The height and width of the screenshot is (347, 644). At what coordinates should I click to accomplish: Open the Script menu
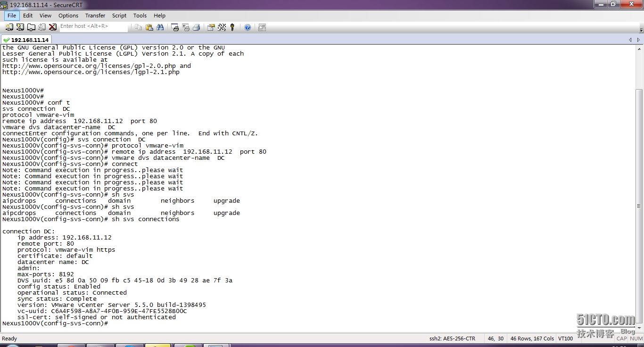[119, 16]
